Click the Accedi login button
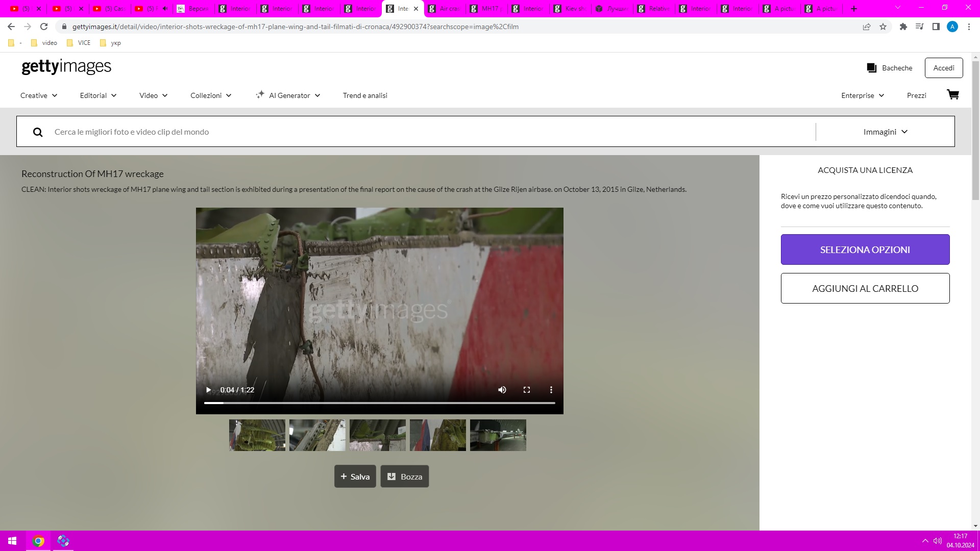Image resolution: width=980 pixels, height=551 pixels. point(944,68)
